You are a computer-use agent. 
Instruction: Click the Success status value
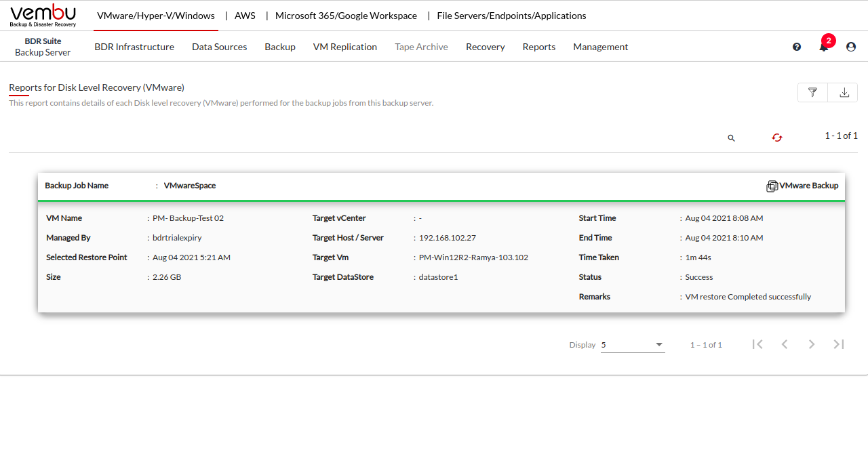(699, 277)
